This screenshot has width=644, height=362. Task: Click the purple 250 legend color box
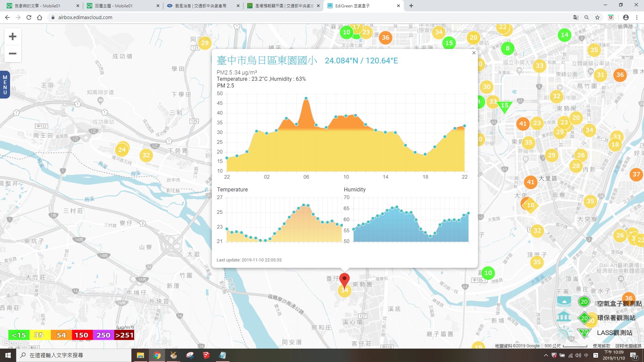(x=103, y=335)
